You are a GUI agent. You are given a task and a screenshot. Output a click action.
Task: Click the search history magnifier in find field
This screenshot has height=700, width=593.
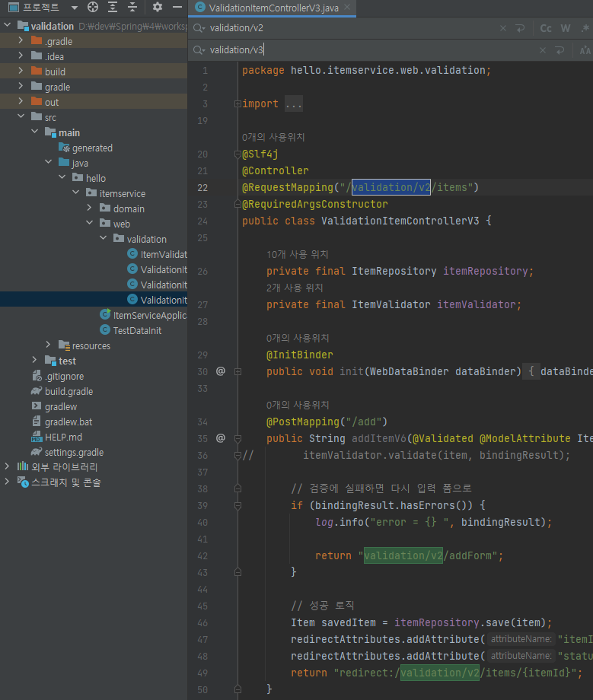(199, 28)
